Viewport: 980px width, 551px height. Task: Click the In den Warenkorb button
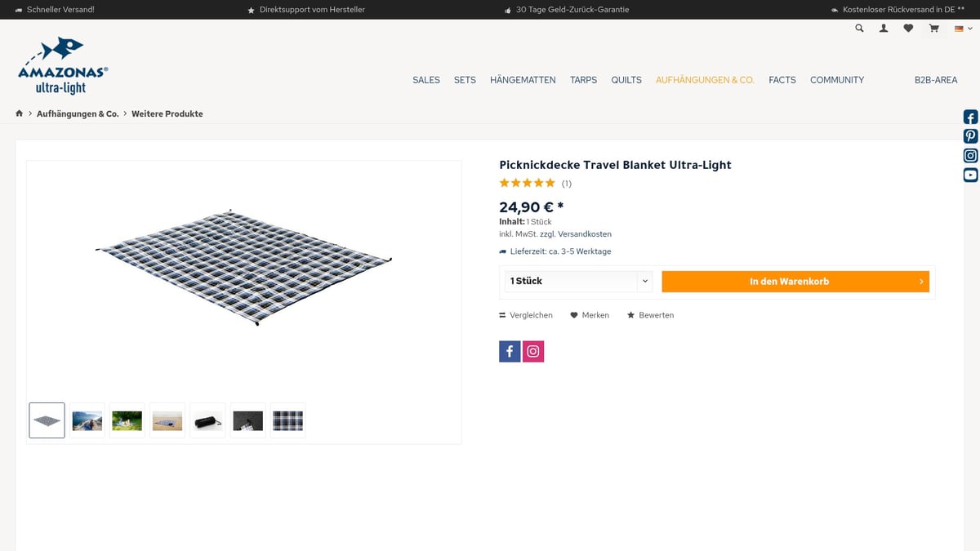795,281
